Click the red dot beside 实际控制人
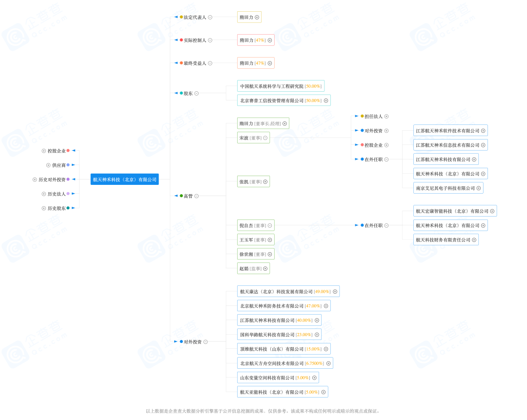527x420 pixels. [182, 40]
